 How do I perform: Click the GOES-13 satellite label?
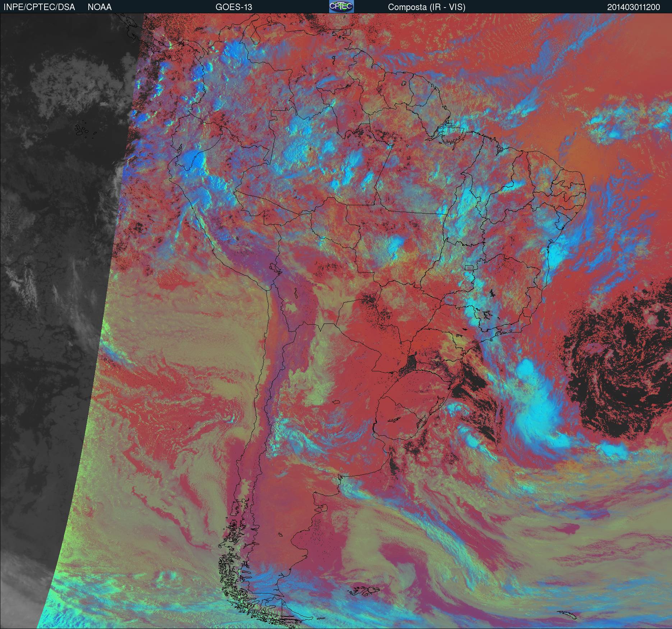click(x=234, y=7)
